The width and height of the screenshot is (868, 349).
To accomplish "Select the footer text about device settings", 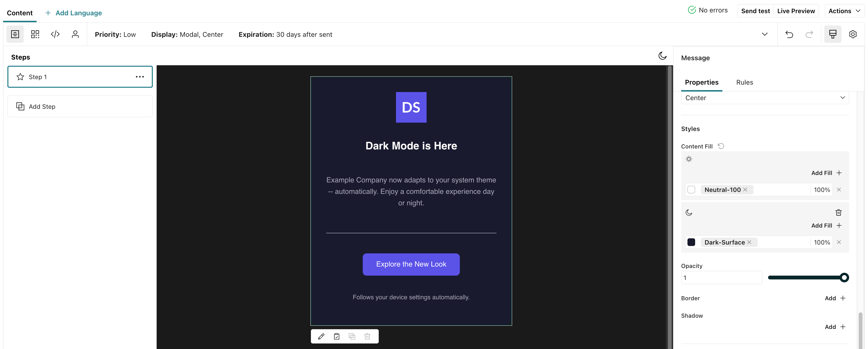I will click(x=411, y=297).
